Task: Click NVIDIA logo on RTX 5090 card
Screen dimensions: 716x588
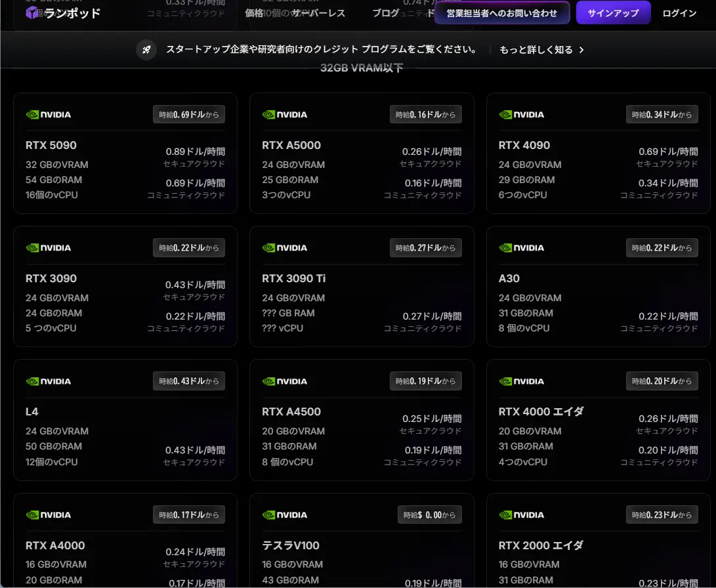Action: pos(49,115)
